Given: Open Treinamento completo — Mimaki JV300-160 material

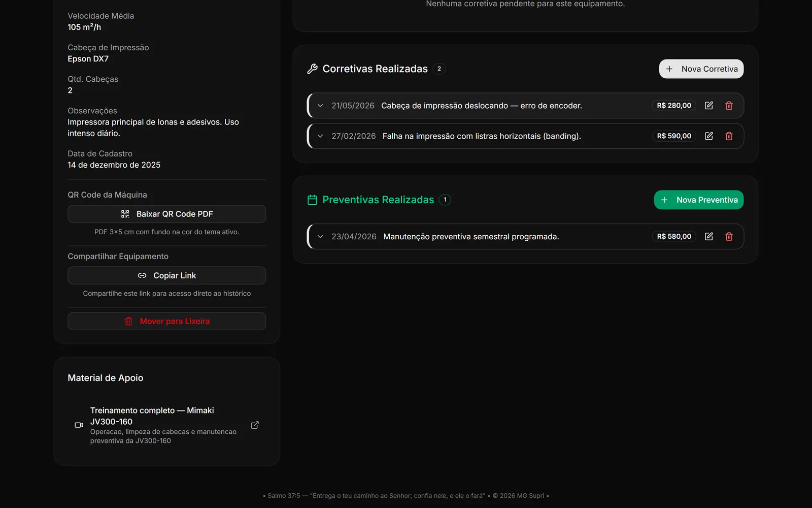Looking at the screenshot, I should (166, 425).
